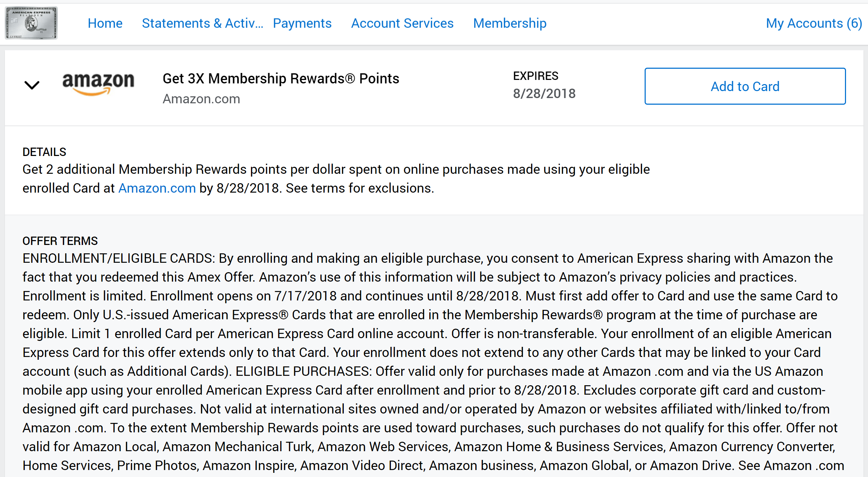Click the DETAILS section heading
868x477 pixels.
click(44, 152)
